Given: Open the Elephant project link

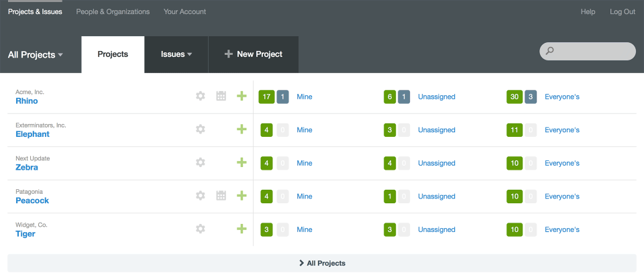Looking at the screenshot, I should [32, 134].
